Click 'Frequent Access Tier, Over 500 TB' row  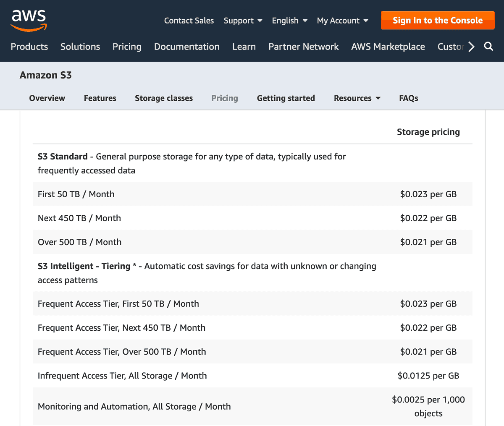pyautogui.click(x=252, y=351)
